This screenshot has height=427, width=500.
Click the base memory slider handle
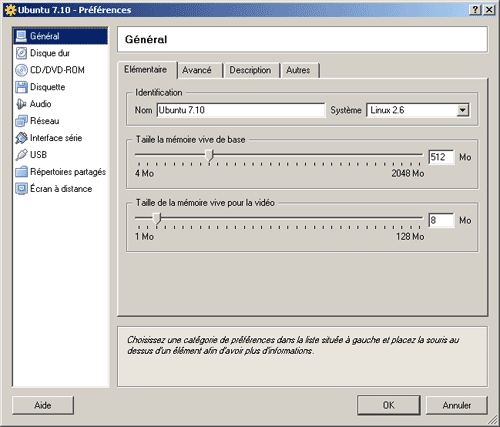click(209, 155)
